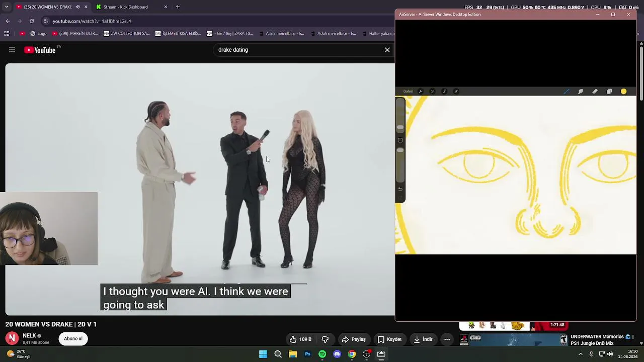Reload the current page
This screenshot has width=644, height=362.
pyautogui.click(x=32, y=21)
